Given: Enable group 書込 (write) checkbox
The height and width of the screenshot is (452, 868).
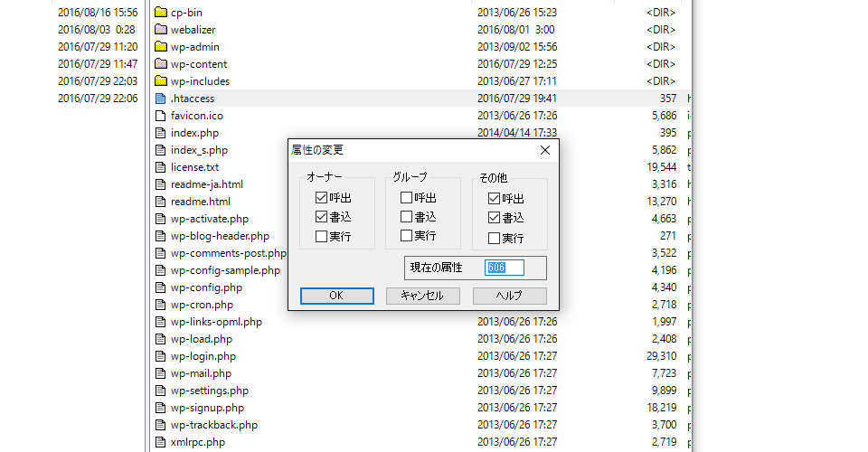Looking at the screenshot, I should [x=406, y=217].
